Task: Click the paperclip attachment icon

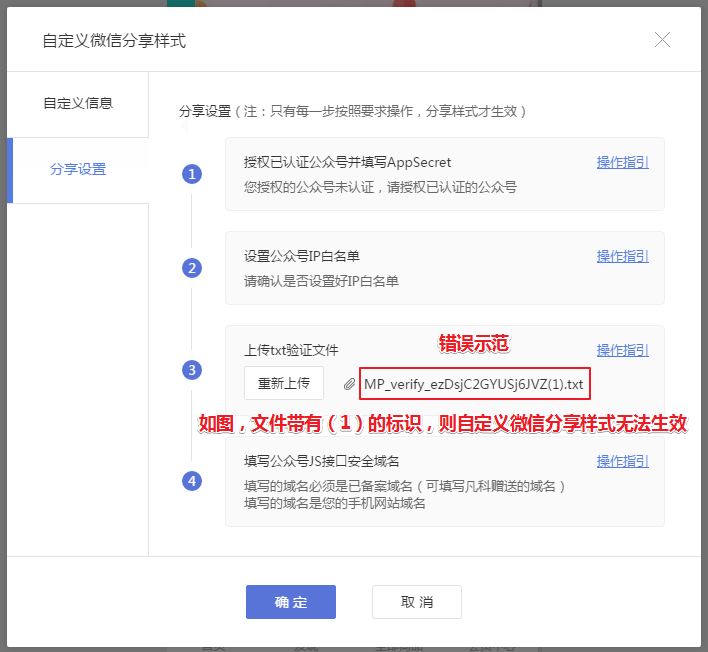Action: tap(349, 384)
